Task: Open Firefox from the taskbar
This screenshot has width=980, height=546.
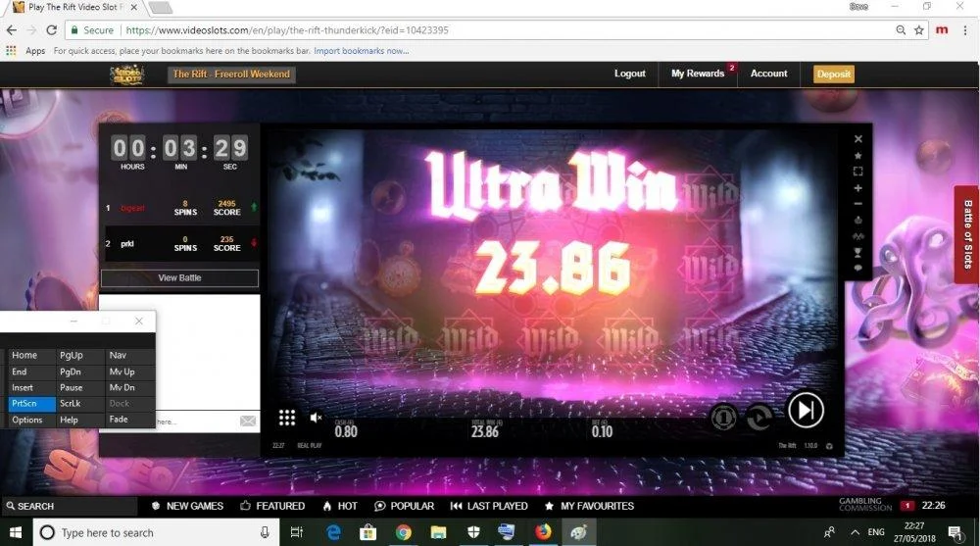Action: coord(543,532)
